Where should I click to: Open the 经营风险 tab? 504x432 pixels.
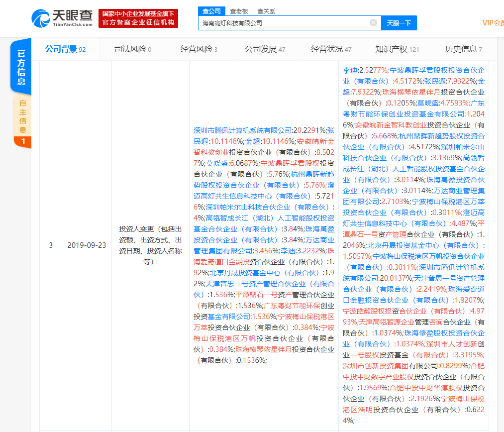[x=199, y=49]
